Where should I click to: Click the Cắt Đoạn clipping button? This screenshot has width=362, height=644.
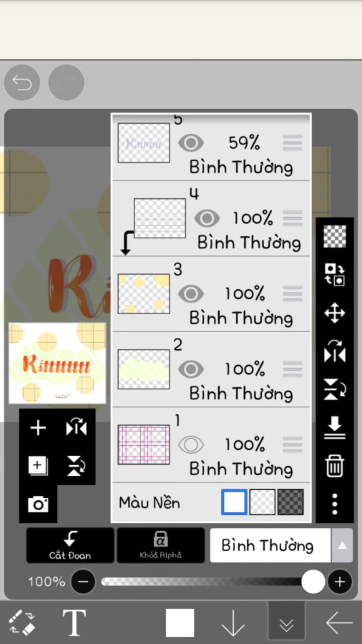pyautogui.click(x=70, y=545)
